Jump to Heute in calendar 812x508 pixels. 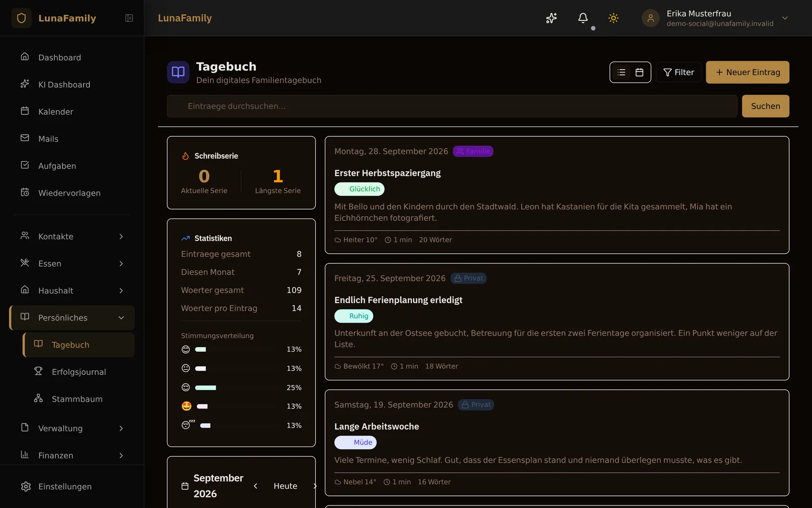coord(285,486)
